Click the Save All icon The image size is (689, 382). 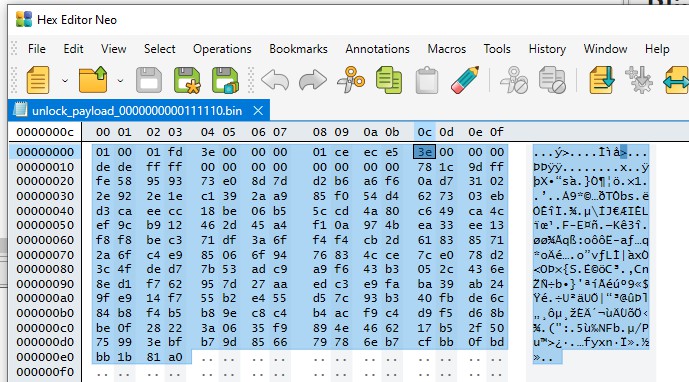(x=225, y=80)
